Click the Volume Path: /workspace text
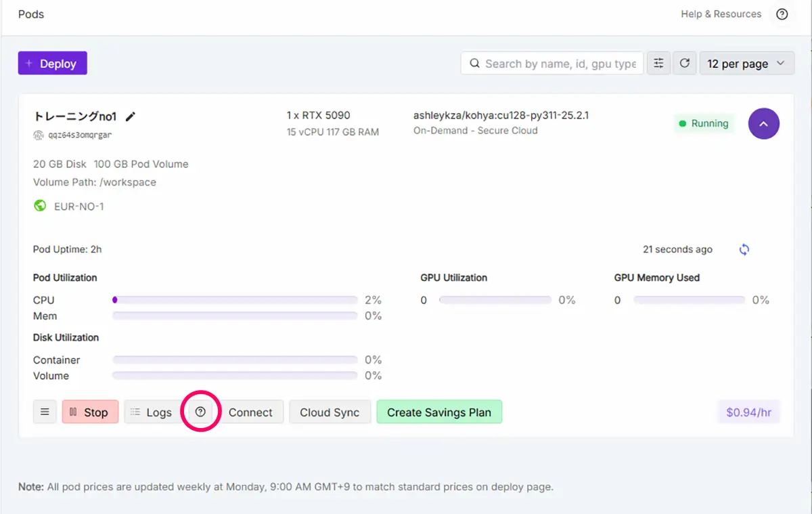 pos(95,182)
